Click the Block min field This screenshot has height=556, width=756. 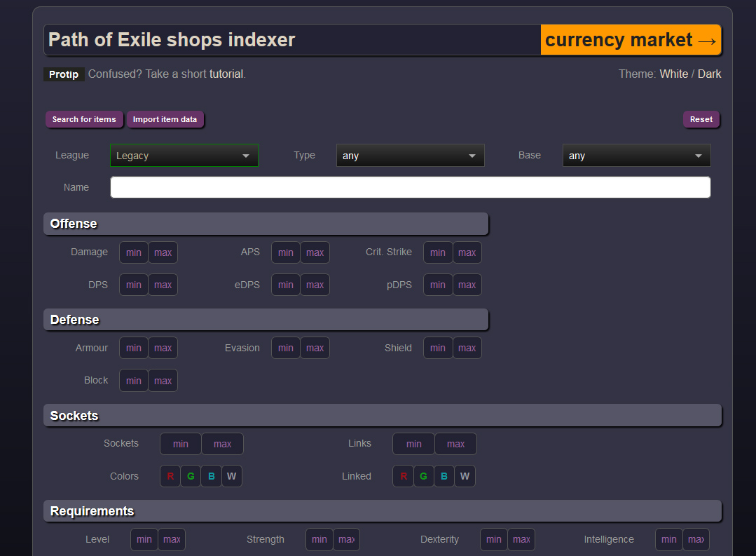tap(134, 381)
